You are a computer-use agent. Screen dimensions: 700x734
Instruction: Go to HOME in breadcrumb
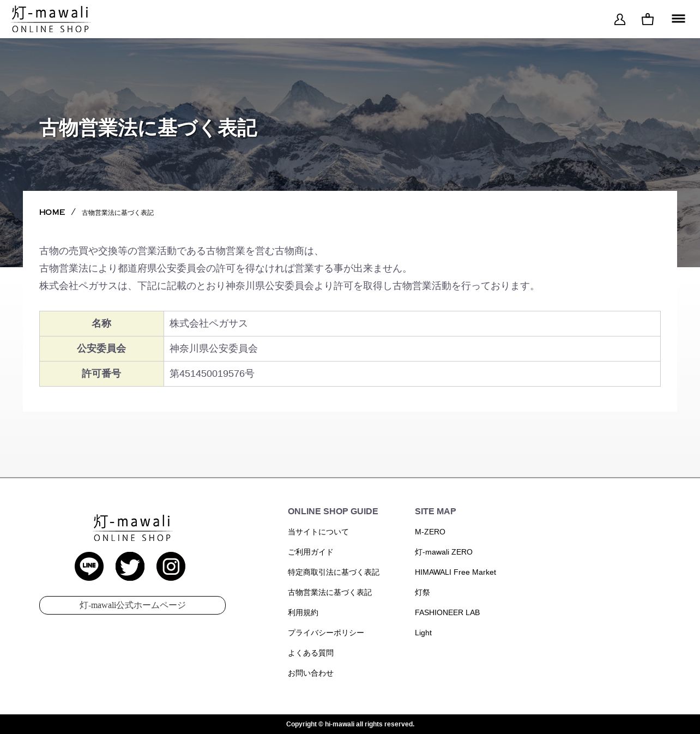click(x=52, y=212)
